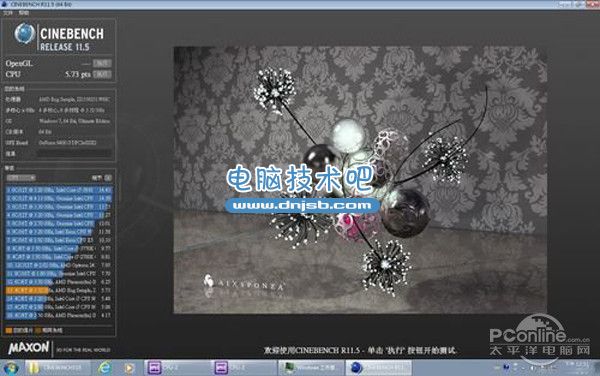600x376 pixels.
Task: Launch Internet Explorer from taskbar
Action: pyautogui.click(x=104, y=368)
